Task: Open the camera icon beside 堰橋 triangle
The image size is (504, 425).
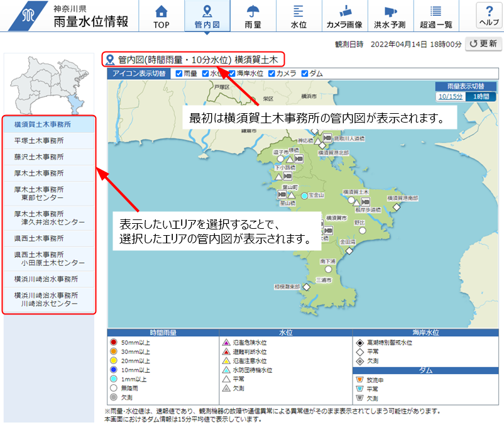Action: coord(299,158)
